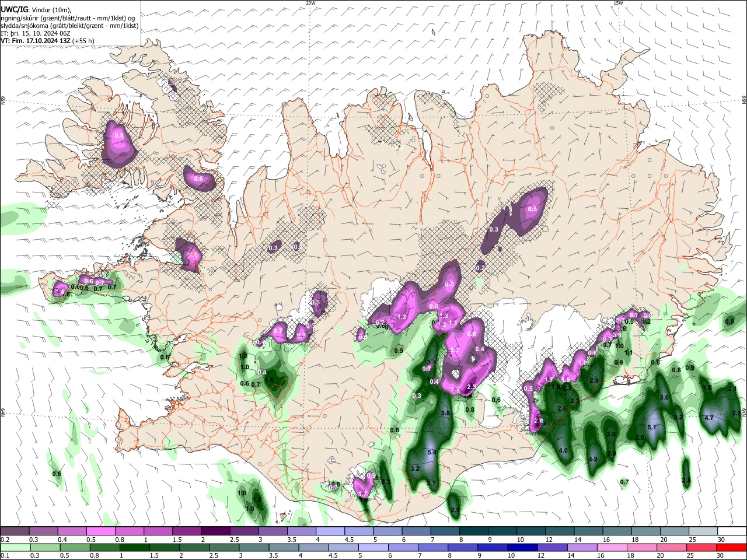
Task: Click the 'VT: Fim. 17.10.2024 13Z (+55 h)' line
Action: pos(48,41)
